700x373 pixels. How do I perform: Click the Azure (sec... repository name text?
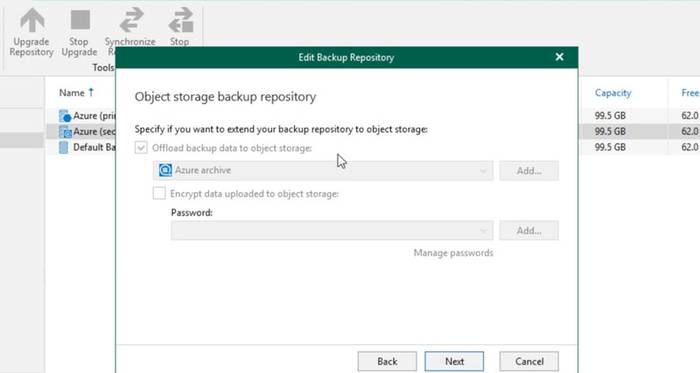click(x=94, y=132)
